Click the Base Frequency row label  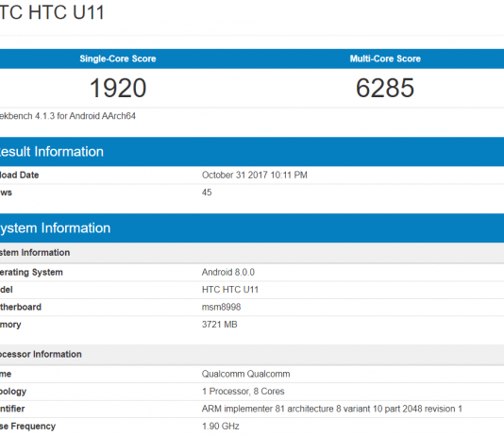coord(27,427)
